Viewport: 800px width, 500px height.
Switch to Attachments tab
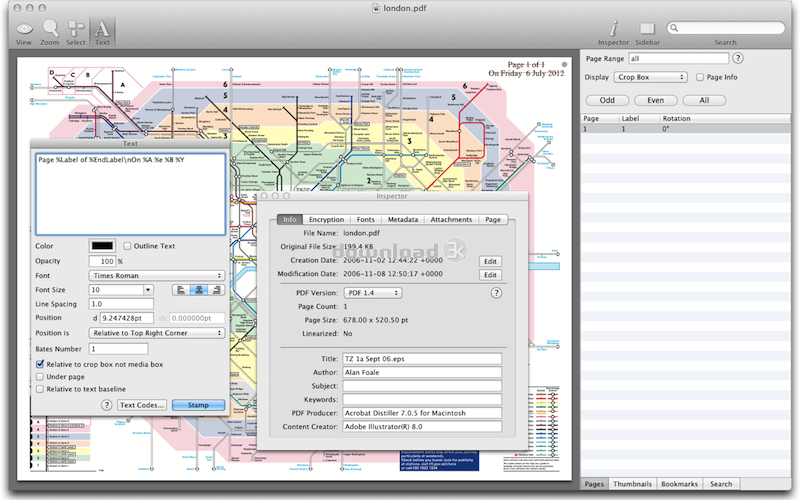pyautogui.click(x=452, y=219)
